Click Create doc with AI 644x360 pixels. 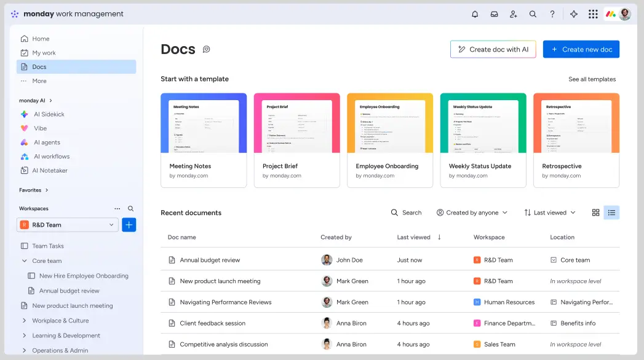493,49
